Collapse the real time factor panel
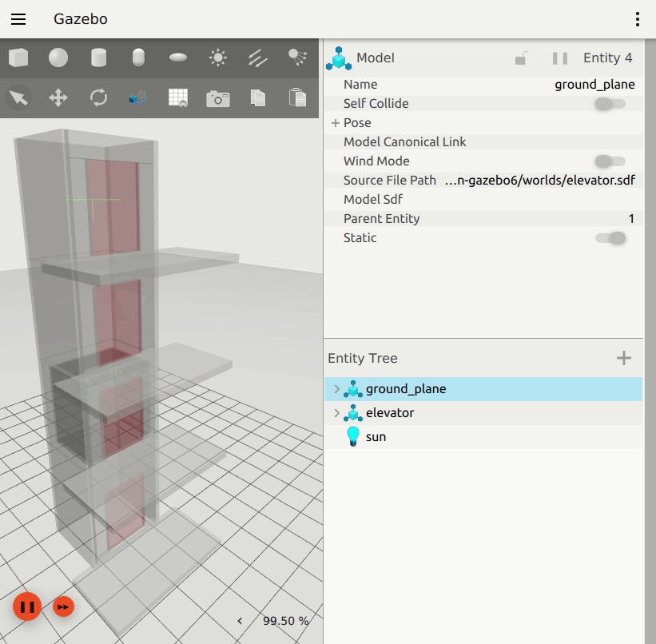 click(x=240, y=621)
